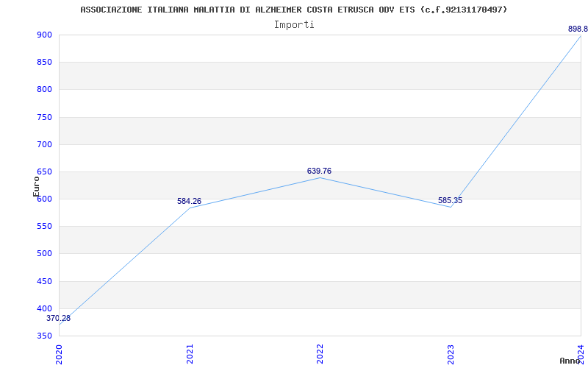
Task: Click the data label 639.76
Action: (319, 171)
